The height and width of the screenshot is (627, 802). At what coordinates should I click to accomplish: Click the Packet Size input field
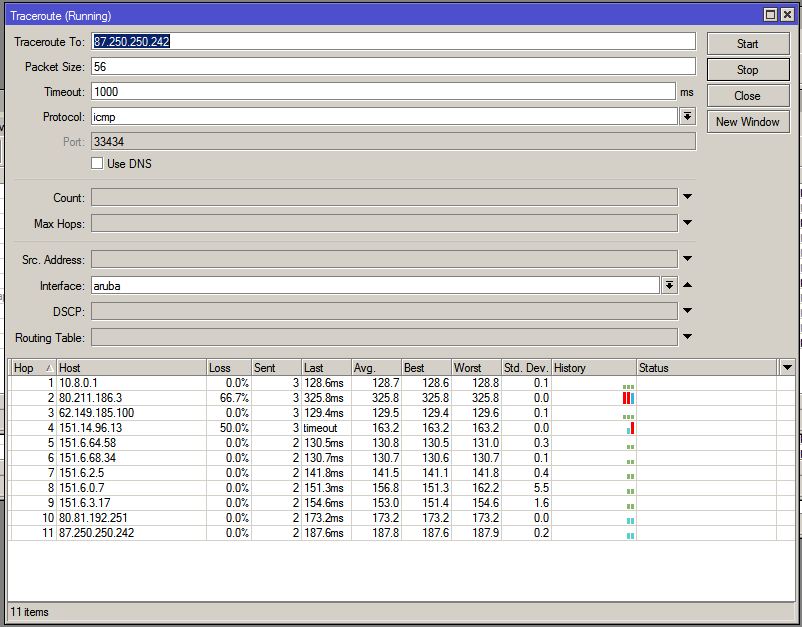pyautogui.click(x=393, y=66)
